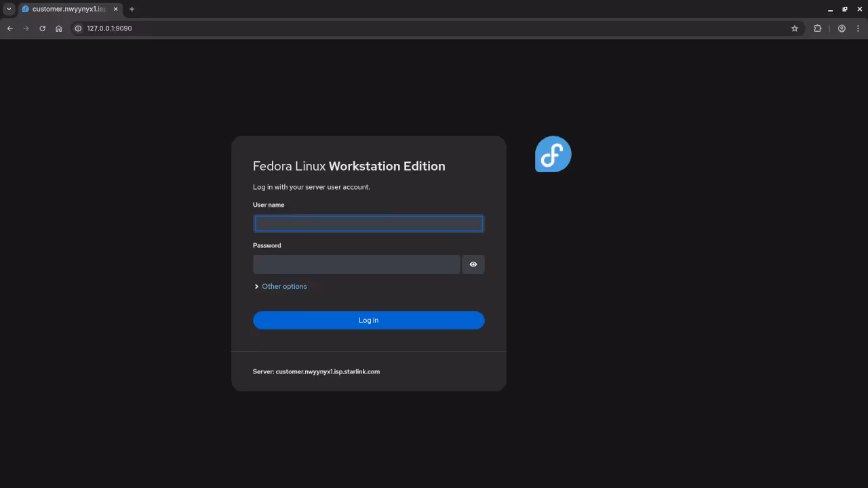Click the Fedora logo icon
This screenshot has height=488, width=868.
(x=553, y=154)
